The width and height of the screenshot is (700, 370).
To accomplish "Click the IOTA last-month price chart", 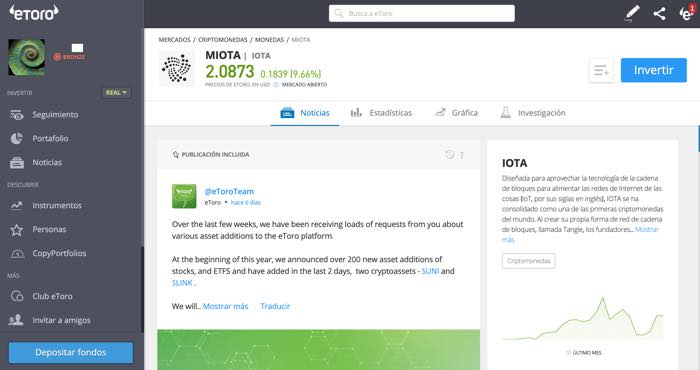I will [x=583, y=319].
